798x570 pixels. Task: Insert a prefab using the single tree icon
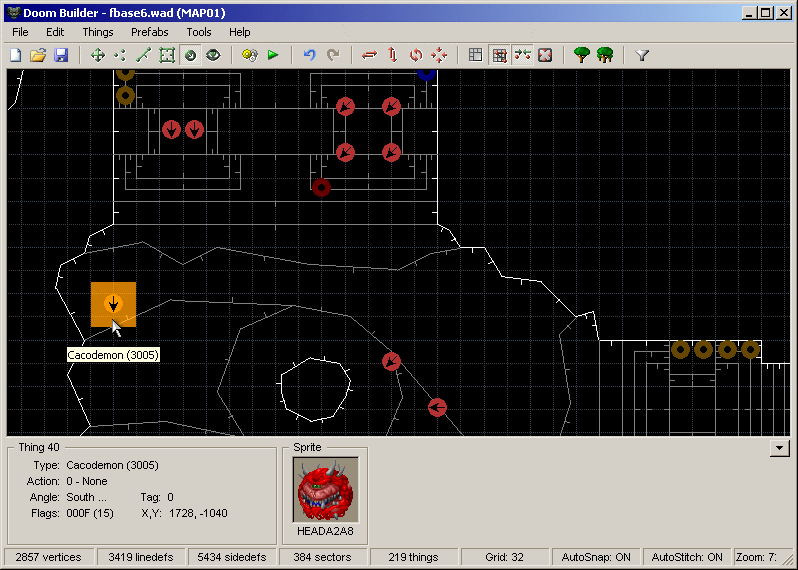(x=582, y=55)
